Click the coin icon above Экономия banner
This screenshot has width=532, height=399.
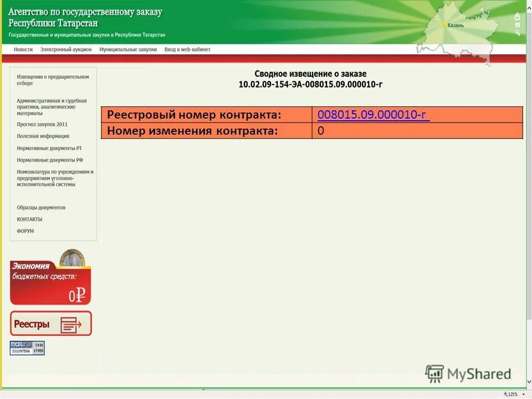(x=72, y=258)
